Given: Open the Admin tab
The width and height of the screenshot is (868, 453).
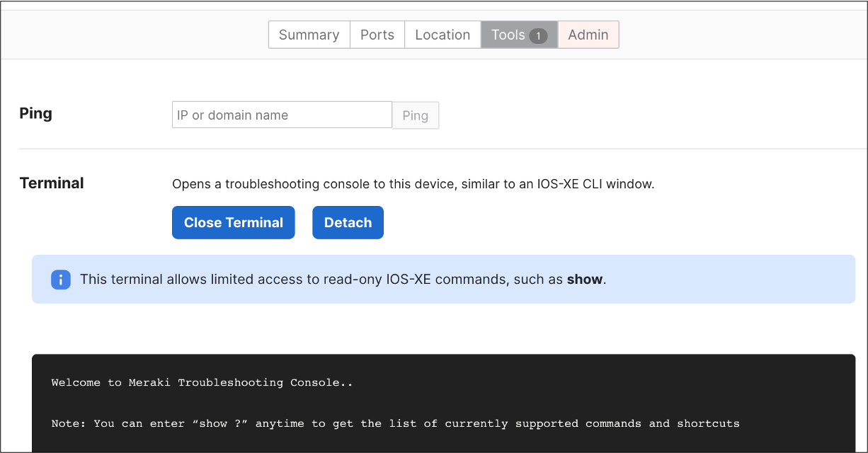Looking at the screenshot, I should [x=588, y=34].
